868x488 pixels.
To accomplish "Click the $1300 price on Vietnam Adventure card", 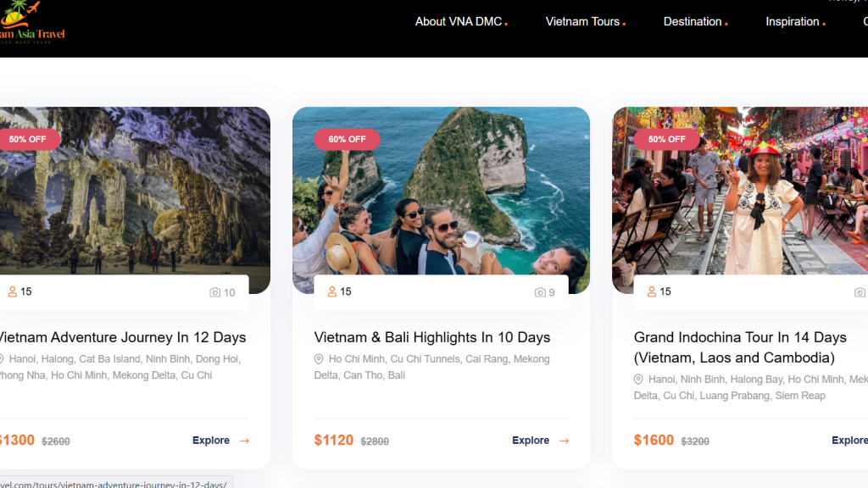I will click(x=17, y=440).
